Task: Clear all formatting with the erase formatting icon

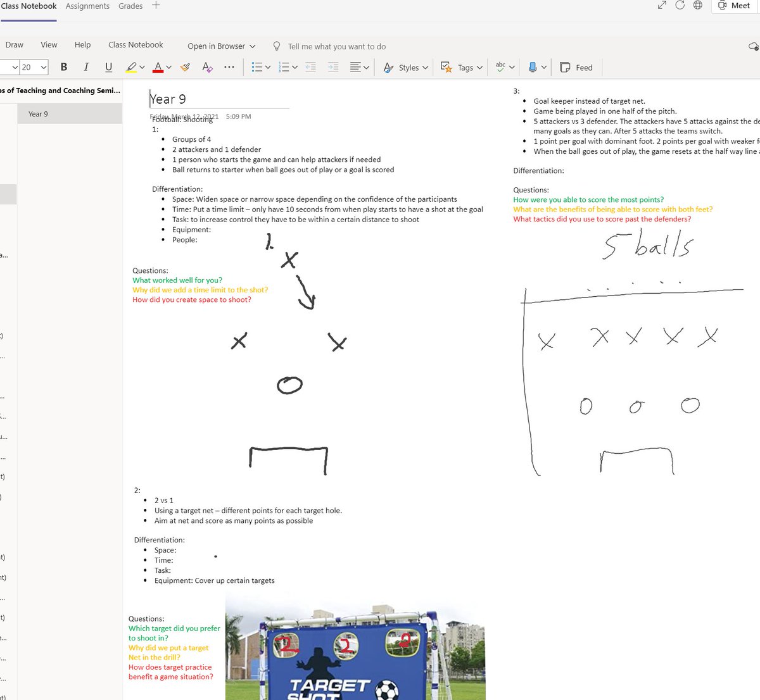Action: (x=207, y=66)
